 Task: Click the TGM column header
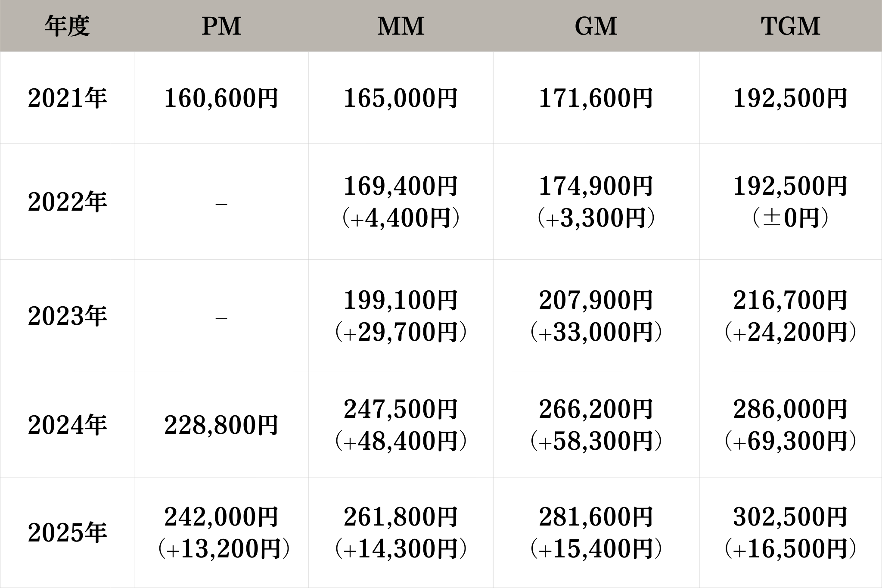coord(790,26)
